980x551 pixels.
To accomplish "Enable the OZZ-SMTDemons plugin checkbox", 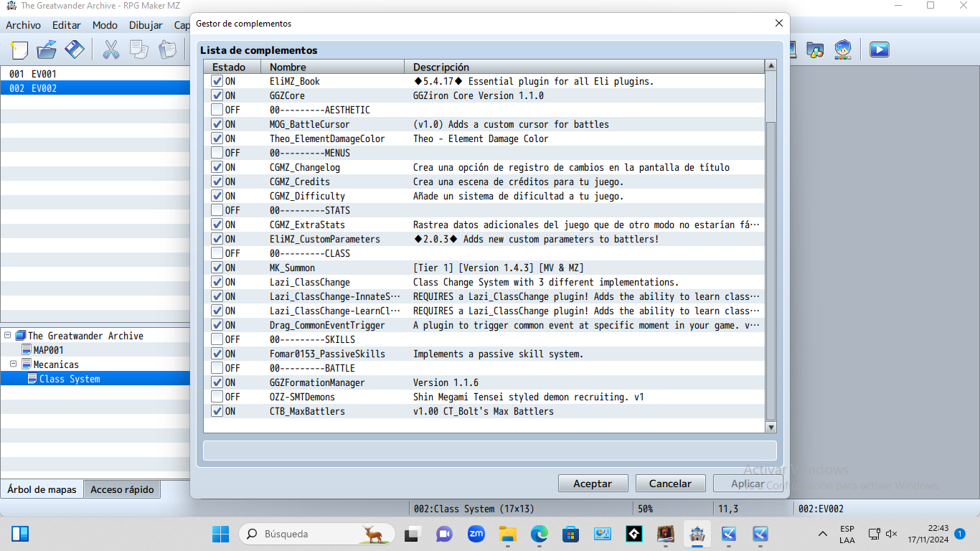I will click(217, 397).
